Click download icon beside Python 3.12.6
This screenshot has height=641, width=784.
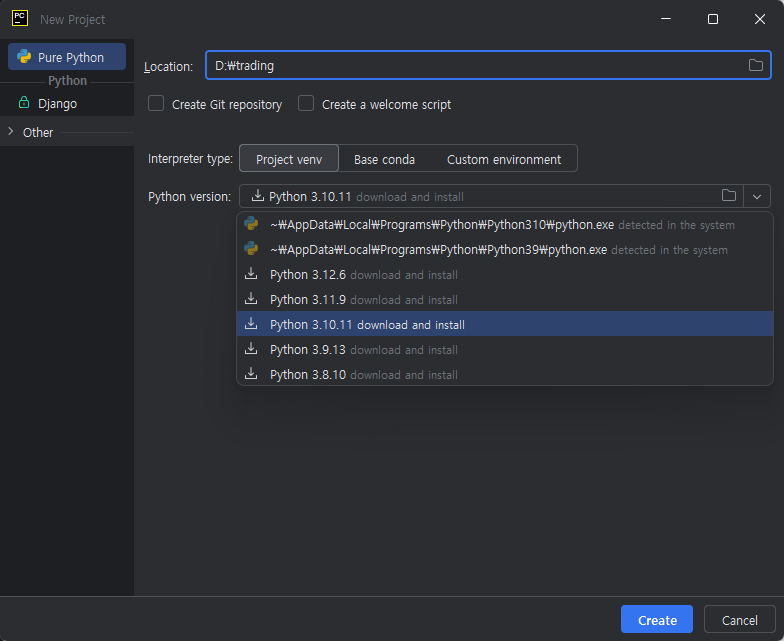pyautogui.click(x=251, y=274)
